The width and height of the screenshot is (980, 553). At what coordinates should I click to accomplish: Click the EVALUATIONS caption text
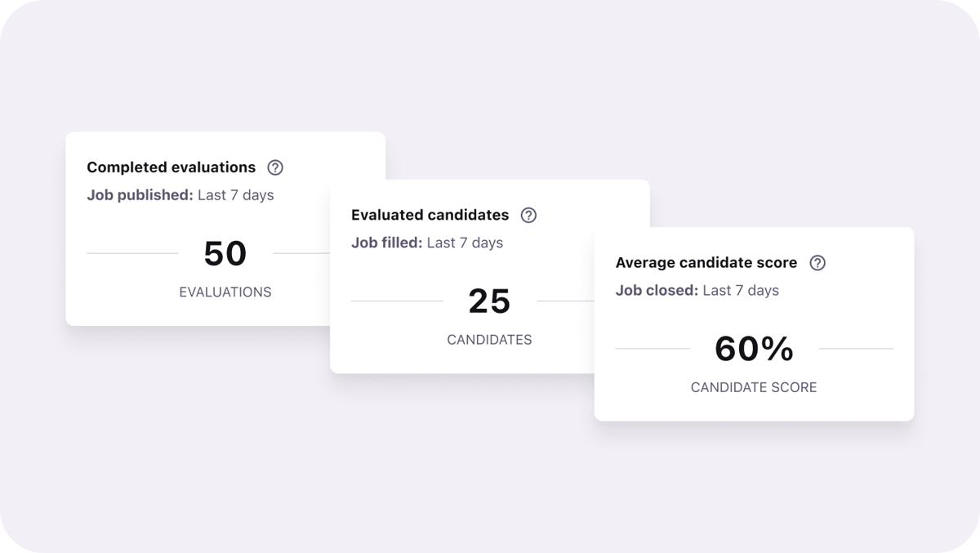pyautogui.click(x=225, y=292)
